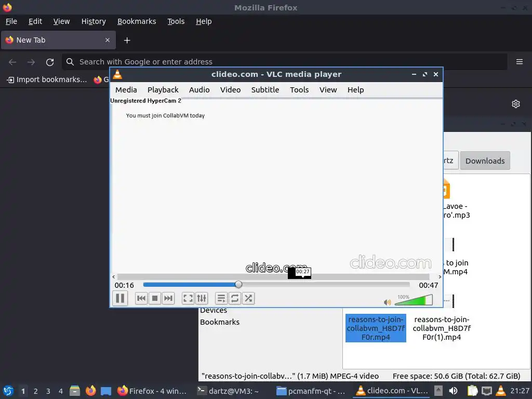
Task: Switch to workspace 3
Action: point(48,391)
